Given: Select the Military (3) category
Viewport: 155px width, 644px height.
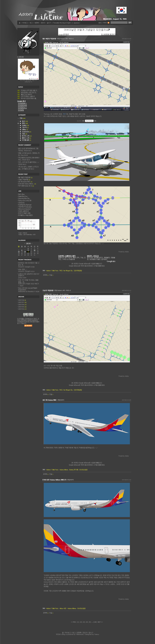Looking at the screenshot, I should click(25, 130).
